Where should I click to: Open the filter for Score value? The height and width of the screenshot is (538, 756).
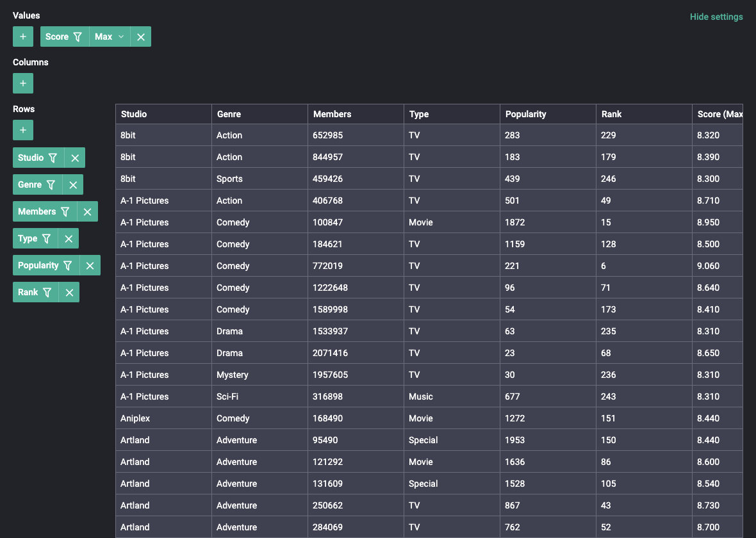[78, 37]
